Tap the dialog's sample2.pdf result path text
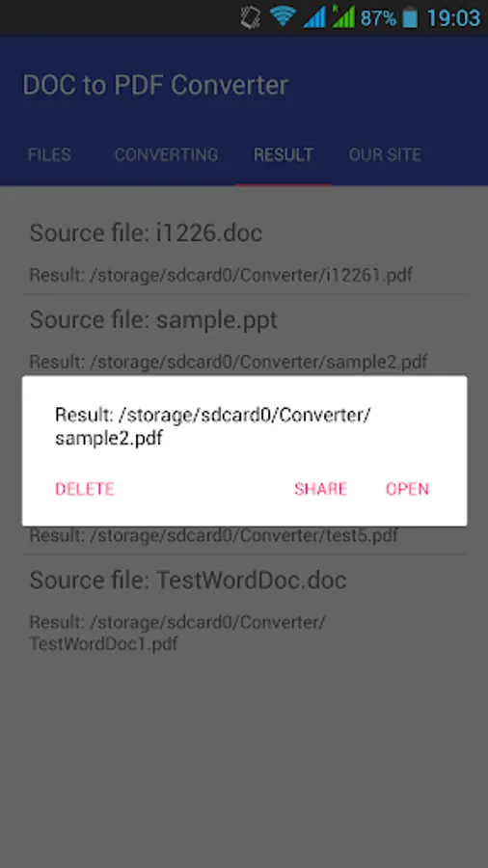 (213, 426)
